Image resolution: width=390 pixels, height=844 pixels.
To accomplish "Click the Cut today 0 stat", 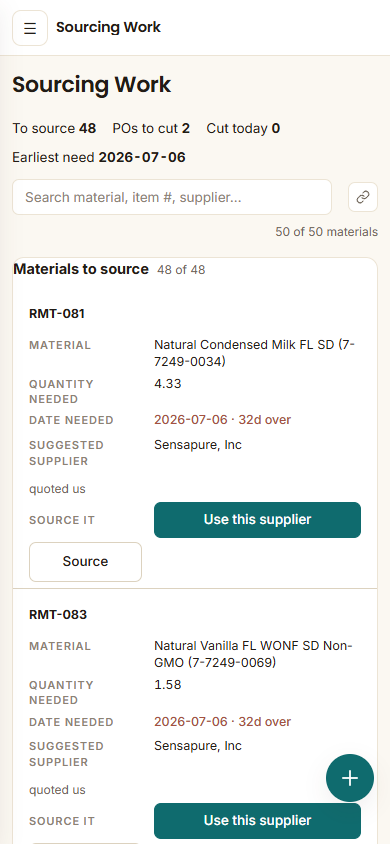I will [x=243, y=129].
